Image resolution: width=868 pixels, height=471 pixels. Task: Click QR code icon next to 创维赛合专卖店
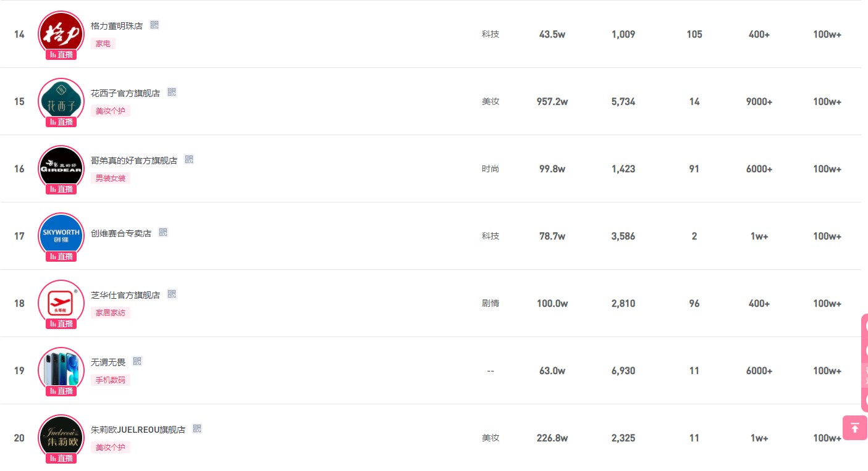163,232
